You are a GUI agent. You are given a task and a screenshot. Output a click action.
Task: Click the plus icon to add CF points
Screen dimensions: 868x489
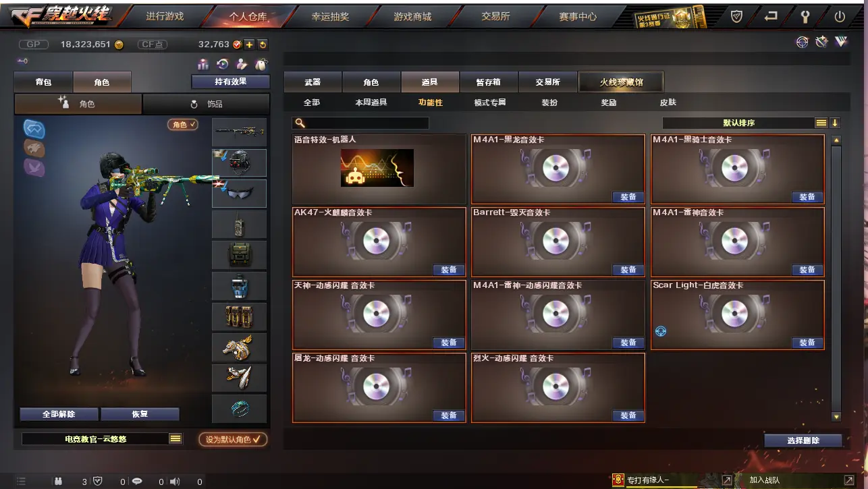(x=249, y=45)
